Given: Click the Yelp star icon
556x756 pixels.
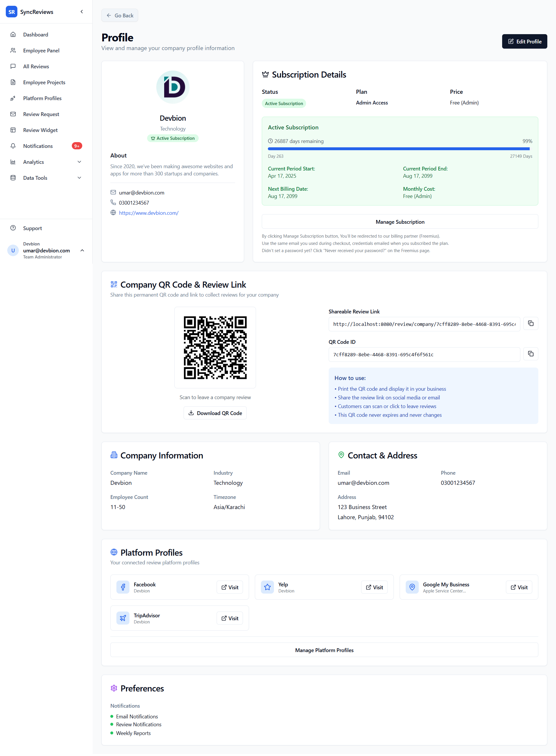Looking at the screenshot, I should (x=267, y=587).
